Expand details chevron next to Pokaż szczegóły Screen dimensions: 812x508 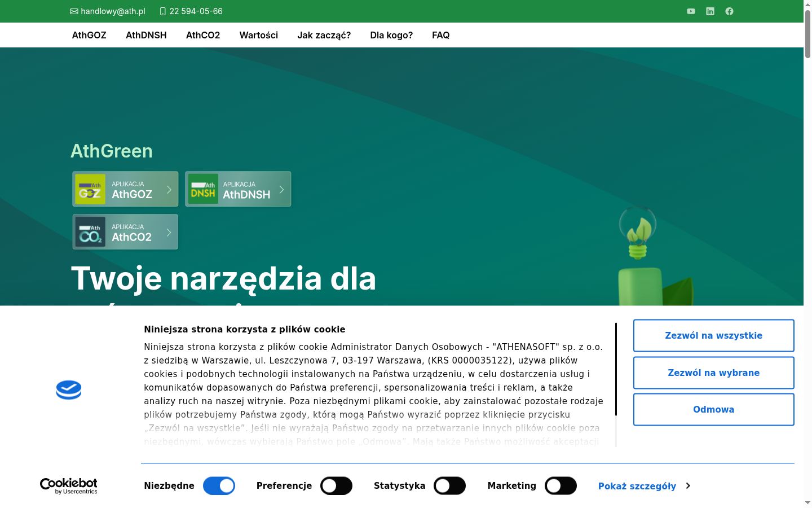point(688,486)
